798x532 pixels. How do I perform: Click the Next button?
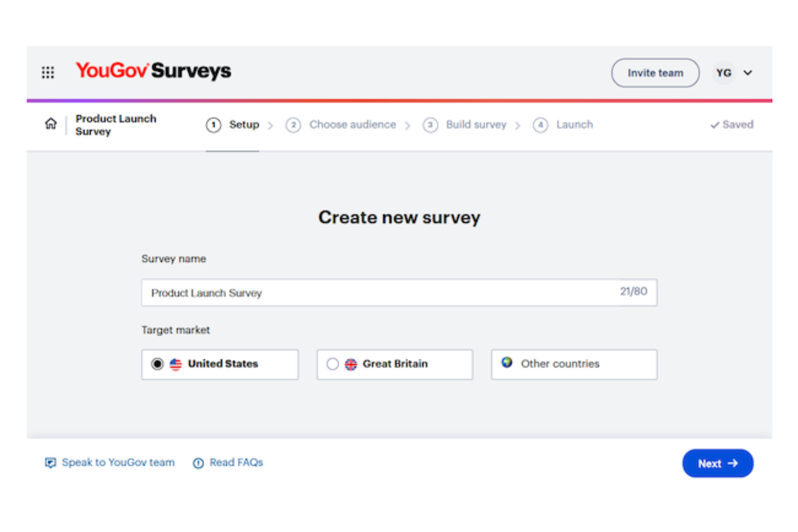[718, 463]
